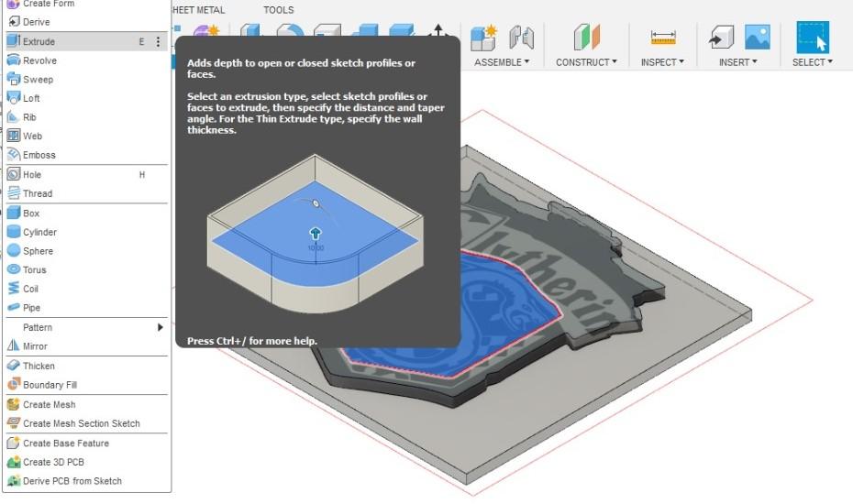Click the Cylinder primitive icon

pos(14,232)
